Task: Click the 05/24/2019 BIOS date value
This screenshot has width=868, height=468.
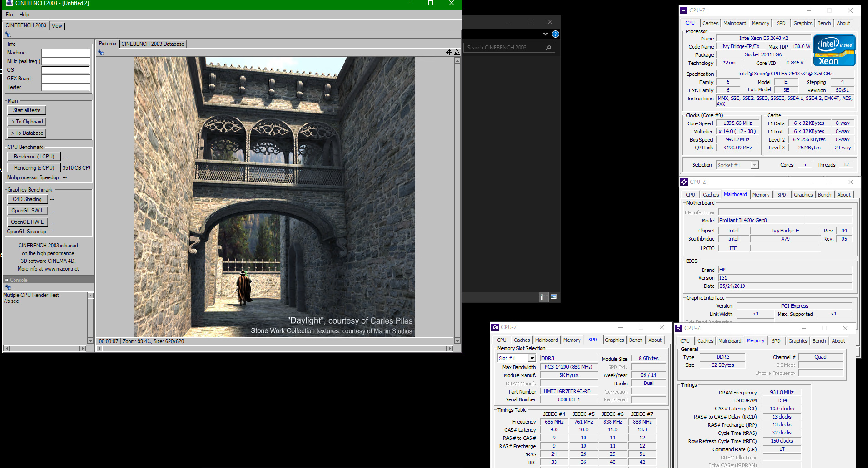Action: [785, 286]
